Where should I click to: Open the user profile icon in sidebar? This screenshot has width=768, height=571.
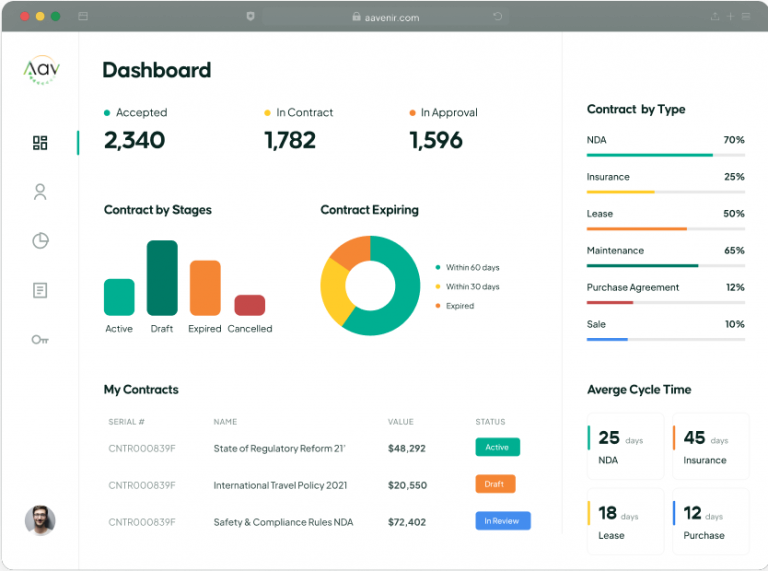point(40,192)
